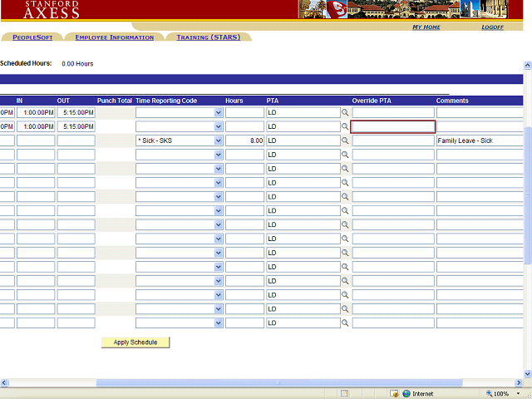Click the Logoff link

coord(492,27)
